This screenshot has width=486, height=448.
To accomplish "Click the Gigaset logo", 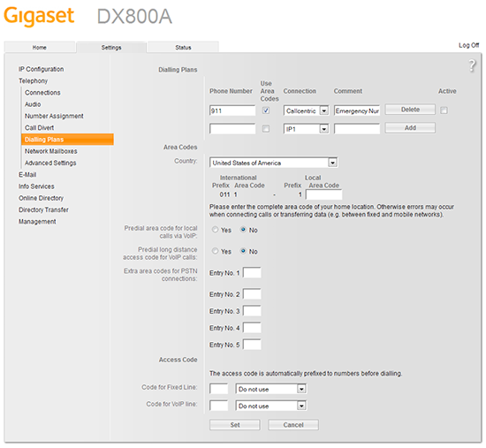I will [39, 17].
